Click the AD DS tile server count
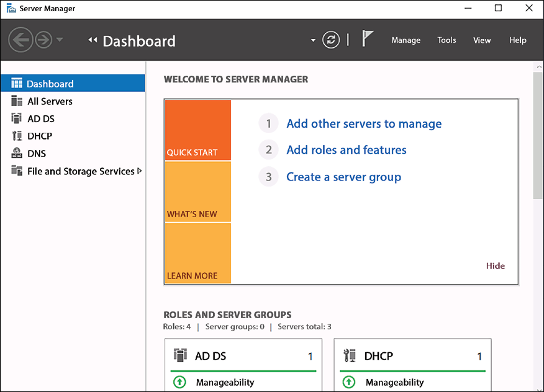Screen dimensions: 544x392 pyautogui.click(x=311, y=356)
